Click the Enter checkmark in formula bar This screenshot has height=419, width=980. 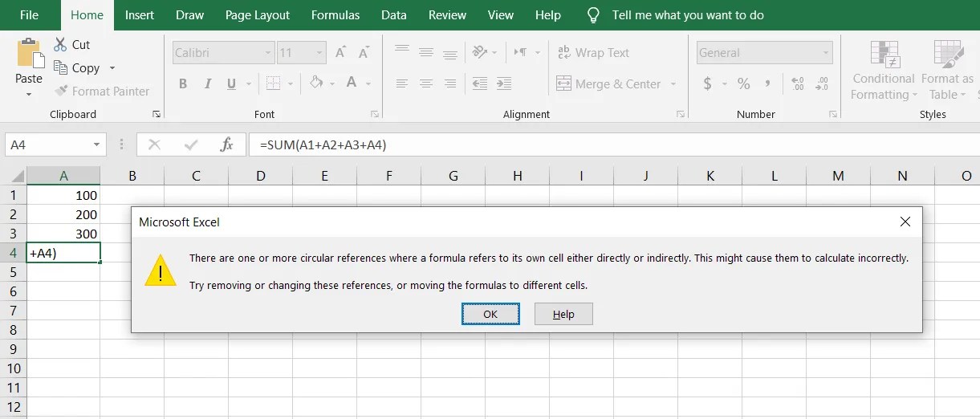pos(191,145)
